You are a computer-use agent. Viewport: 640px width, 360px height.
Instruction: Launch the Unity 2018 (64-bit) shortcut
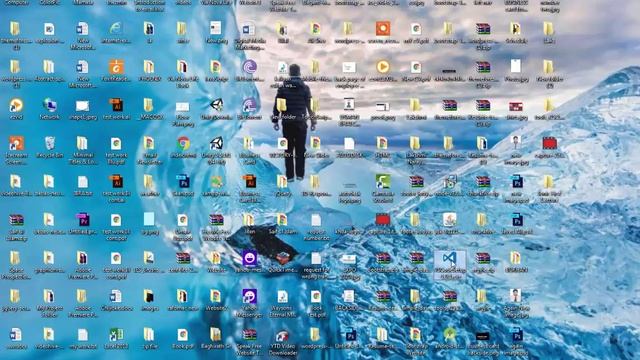(x=216, y=143)
